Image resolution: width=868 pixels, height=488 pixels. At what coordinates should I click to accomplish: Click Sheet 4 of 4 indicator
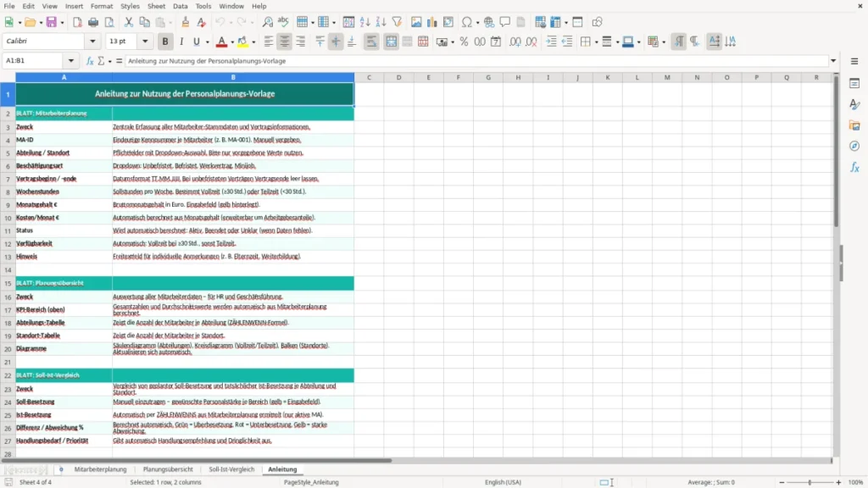(x=36, y=482)
